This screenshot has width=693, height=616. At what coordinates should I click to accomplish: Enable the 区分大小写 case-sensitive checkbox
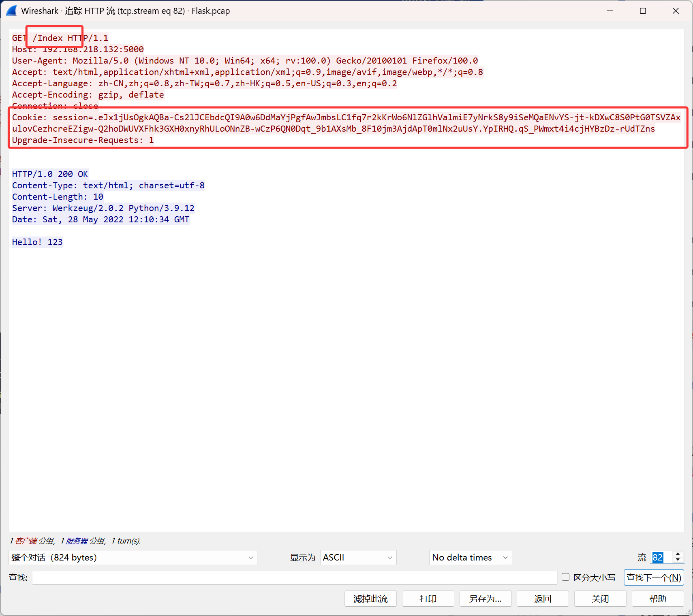point(566,577)
